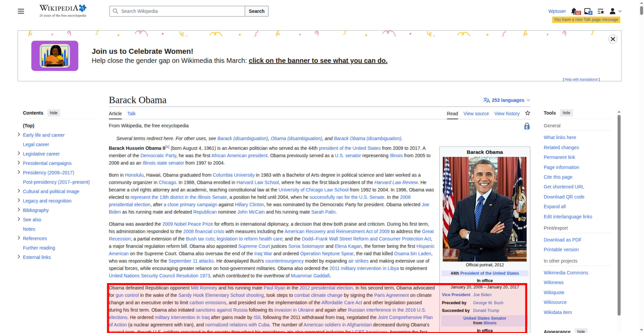Star this page to watch it

pyautogui.click(x=527, y=113)
